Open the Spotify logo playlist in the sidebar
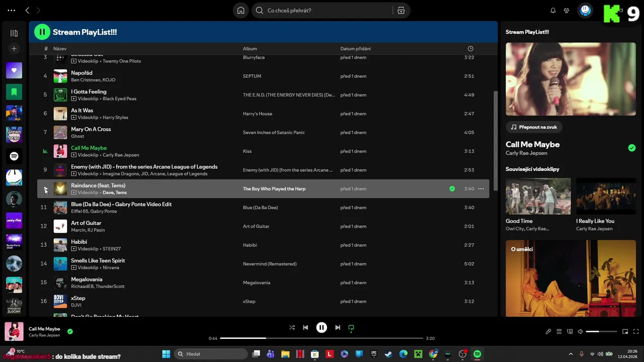Screen dimensions: 644x362 tap(14, 156)
